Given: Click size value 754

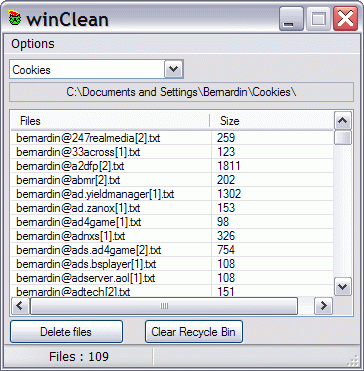Looking at the screenshot, I should [x=226, y=250].
